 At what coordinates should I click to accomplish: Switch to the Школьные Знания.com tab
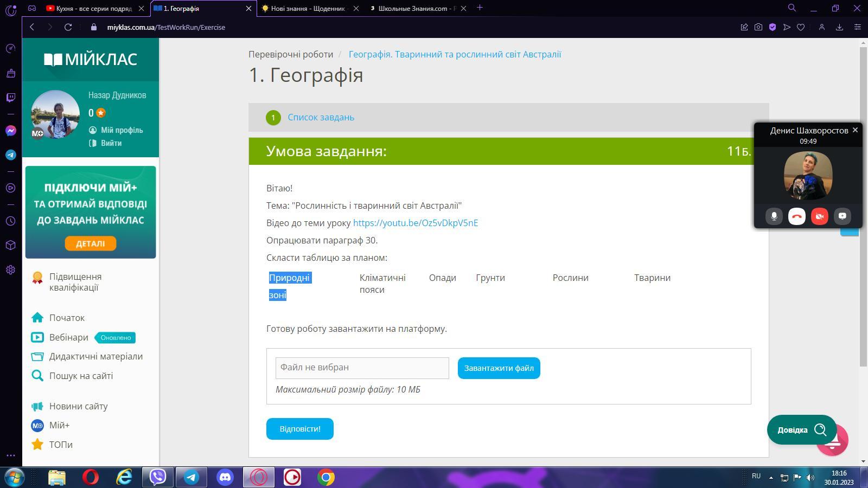tap(416, 8)
